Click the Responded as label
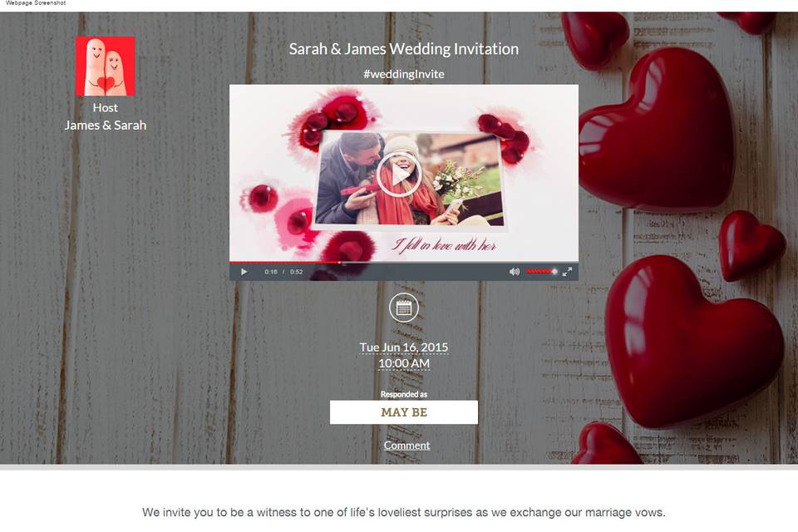Image resolution: width=798 pixels, height=532 pixels. (x=404, y=394)
